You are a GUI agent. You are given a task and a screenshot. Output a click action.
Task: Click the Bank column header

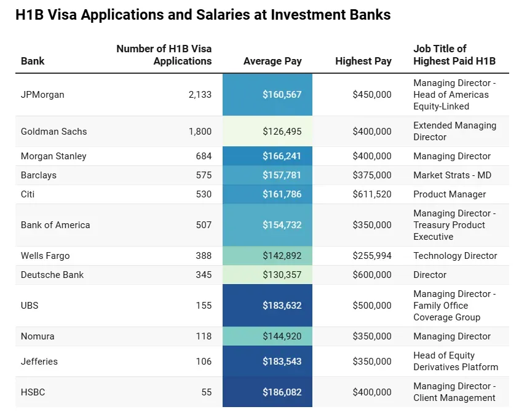33,61
